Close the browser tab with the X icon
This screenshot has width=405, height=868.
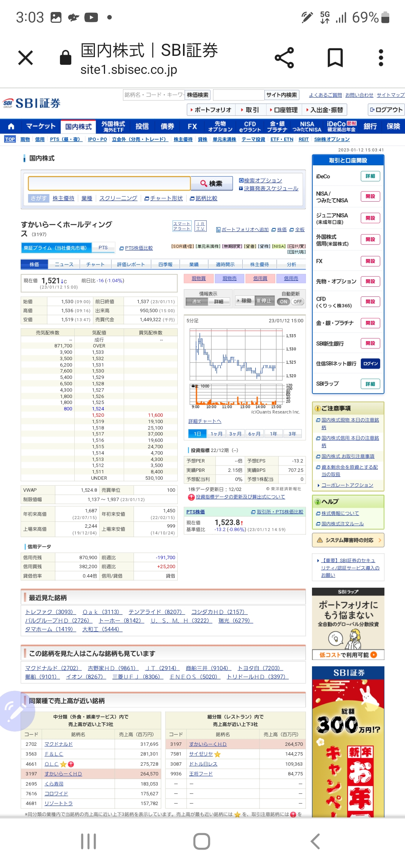[25, 58]
